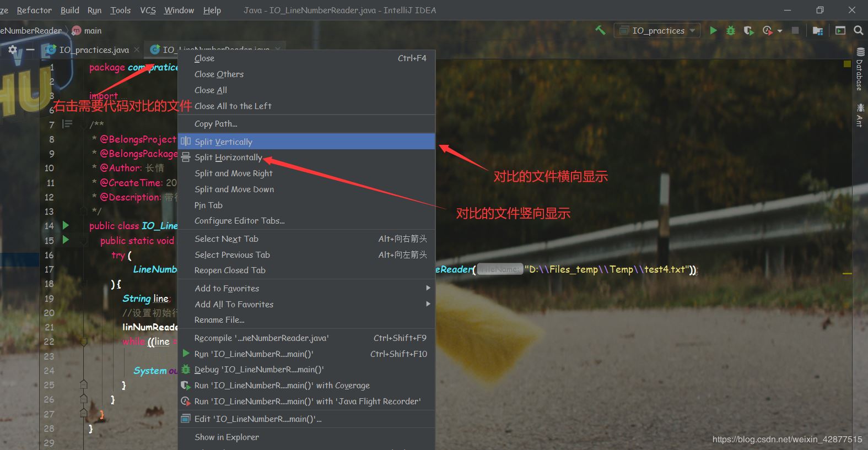Start debugging with the green bug icon

click(731, 30)
